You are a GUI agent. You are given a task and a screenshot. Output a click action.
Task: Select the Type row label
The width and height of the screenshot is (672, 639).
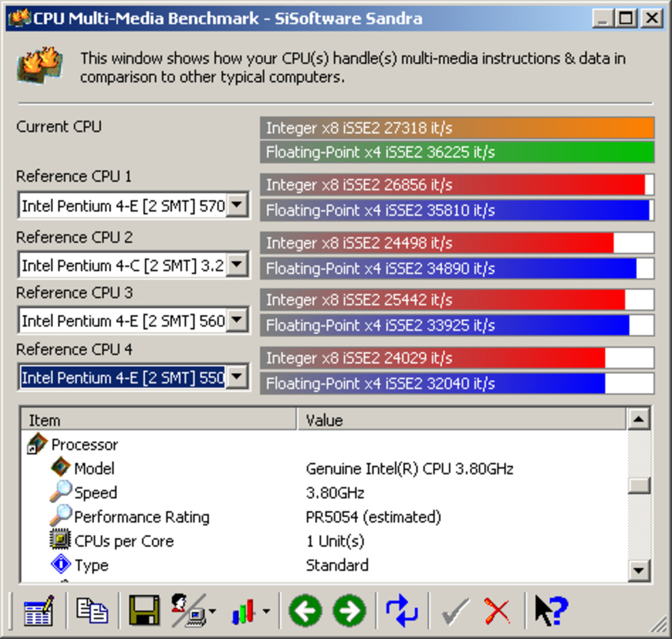point(92,566)
